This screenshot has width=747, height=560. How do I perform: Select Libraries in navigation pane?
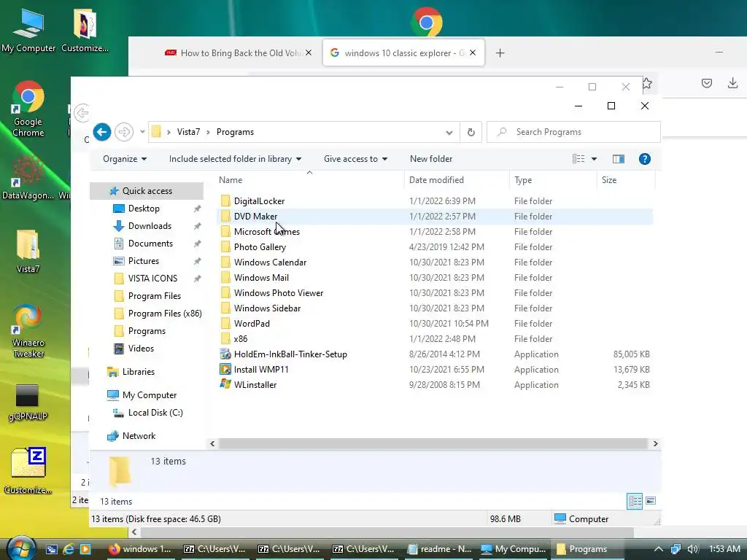[x=138, y=372]
